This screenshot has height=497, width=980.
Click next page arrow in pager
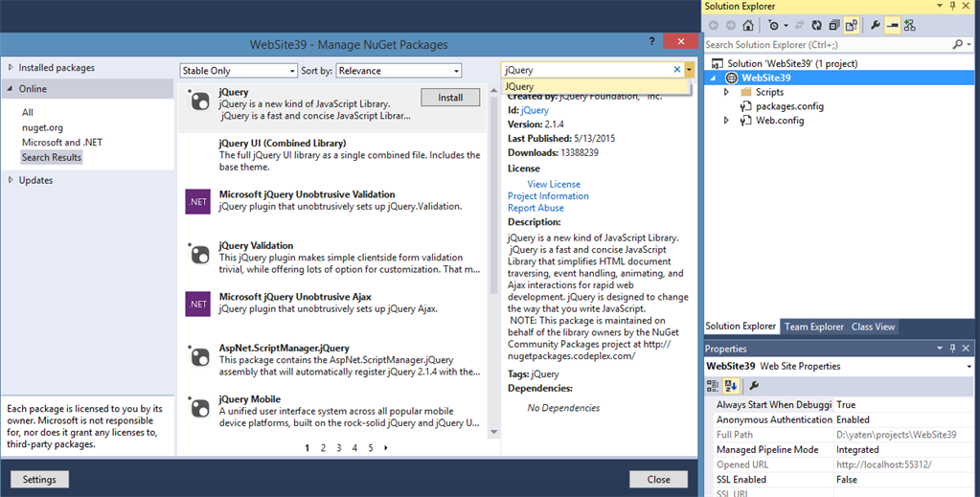[x=386, y=447]
